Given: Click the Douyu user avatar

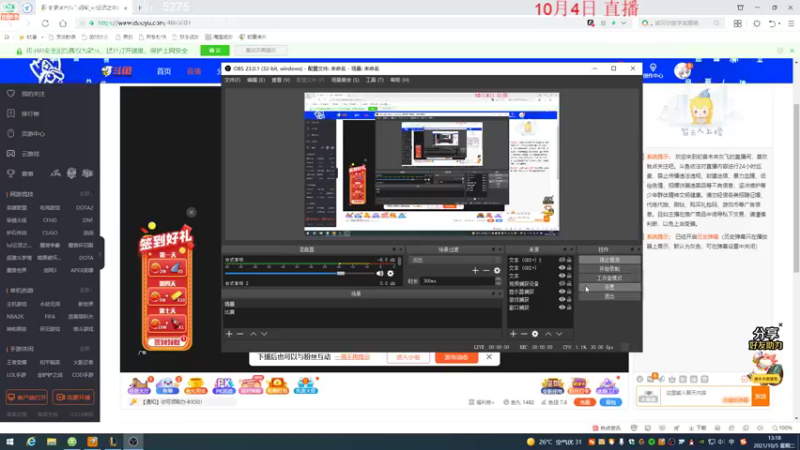Looking at the screenshot, I should coord(682,71).
